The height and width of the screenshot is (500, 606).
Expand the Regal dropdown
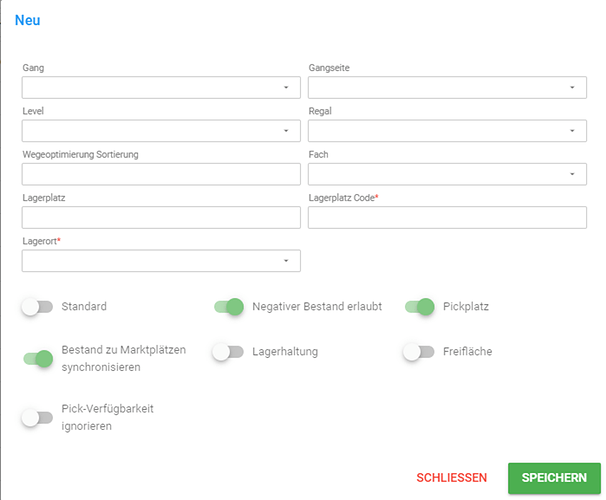tap(447, 131)
